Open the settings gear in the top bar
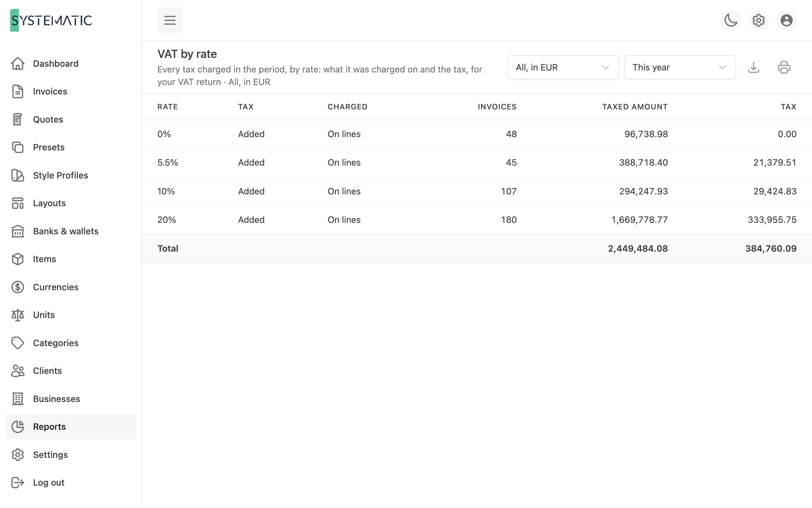The height and width of the screenshot is (508, 812). pyautogui.click(x=759, y=20)
